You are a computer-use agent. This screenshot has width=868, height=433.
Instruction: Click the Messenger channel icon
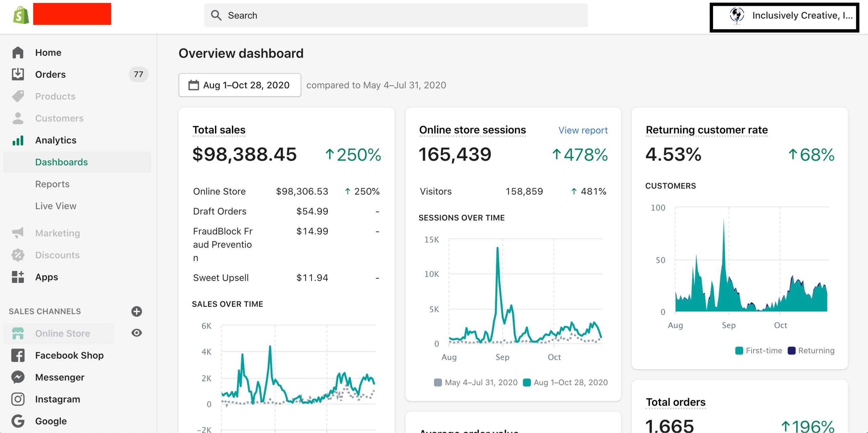point(18,377)
